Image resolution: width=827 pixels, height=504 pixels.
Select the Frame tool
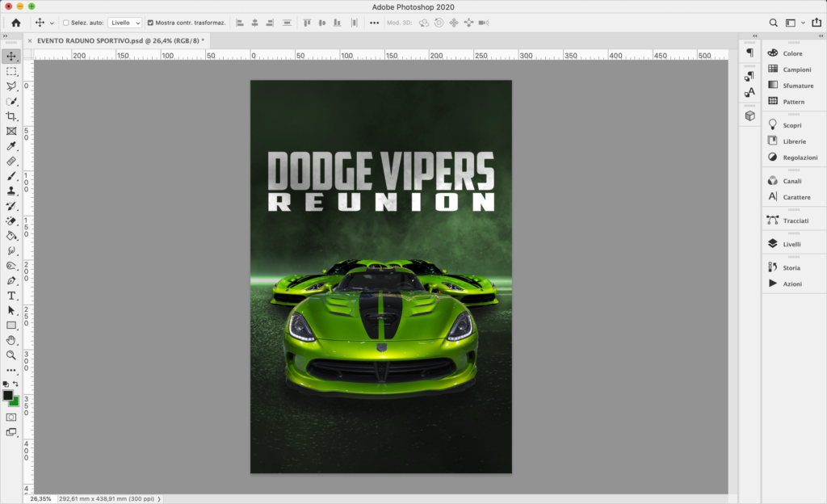(x=11, y=132)
